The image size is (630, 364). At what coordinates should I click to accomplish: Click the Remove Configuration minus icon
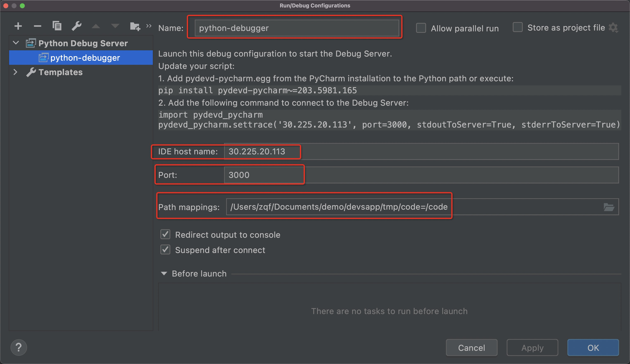(x=38, y=26)
